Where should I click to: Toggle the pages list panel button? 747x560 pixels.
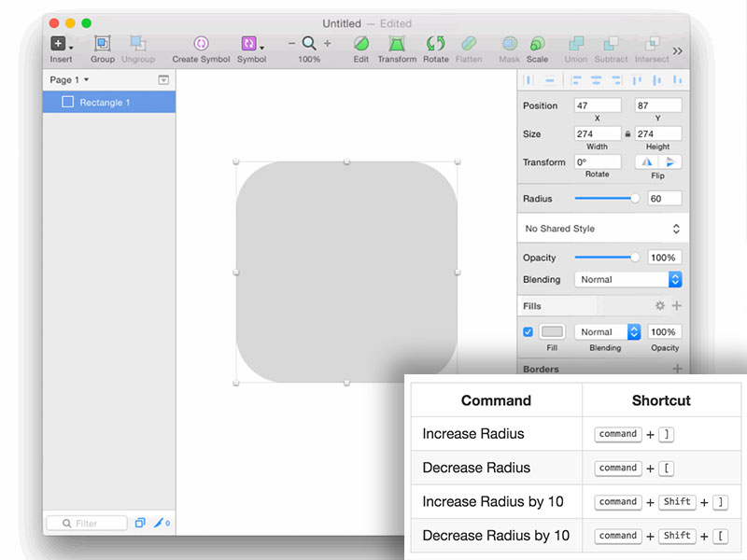click(x=163, y=80)
